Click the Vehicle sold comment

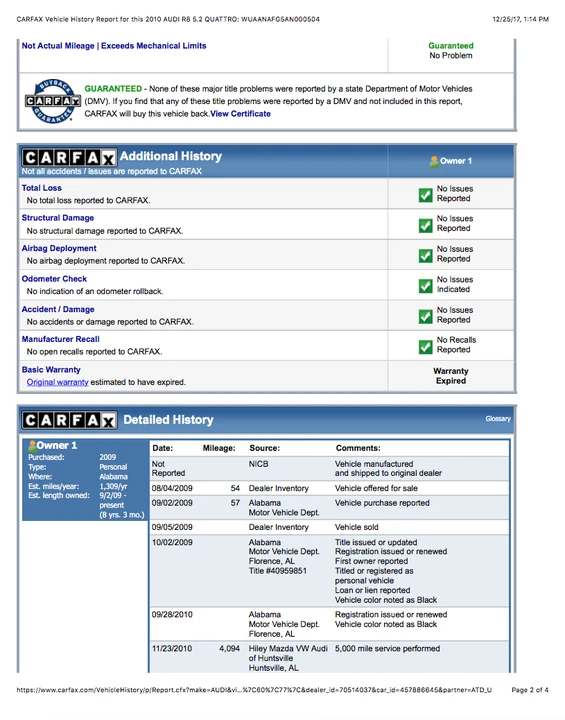point(356,528)
